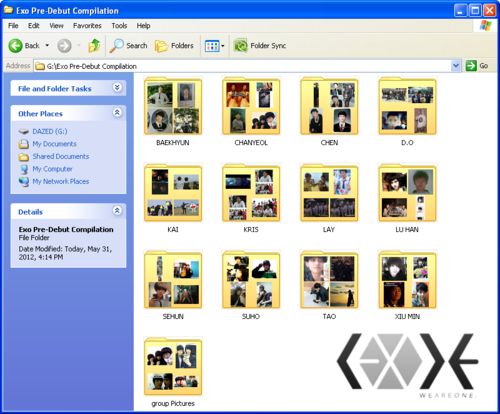Select the XIU MIN folder icon

point(407,280)
